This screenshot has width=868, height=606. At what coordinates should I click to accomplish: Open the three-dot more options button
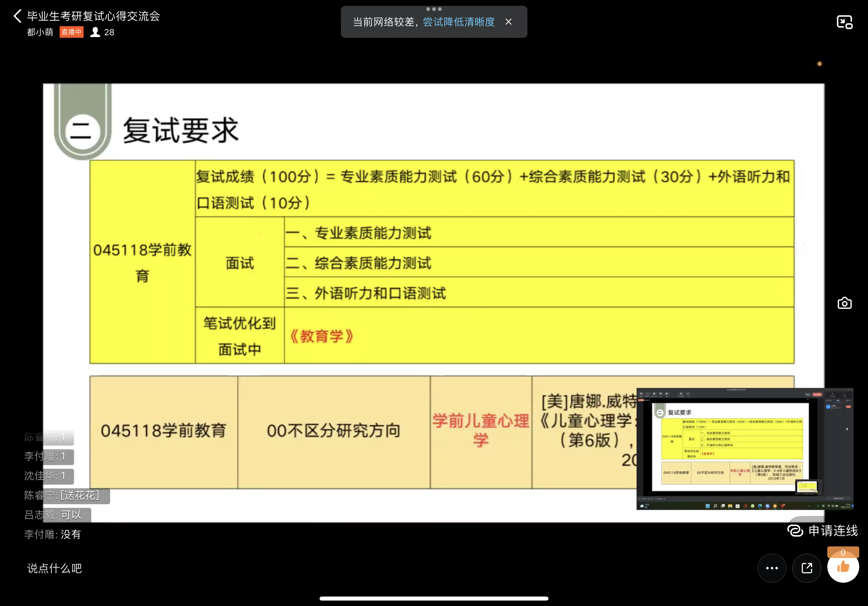(772, 568)
